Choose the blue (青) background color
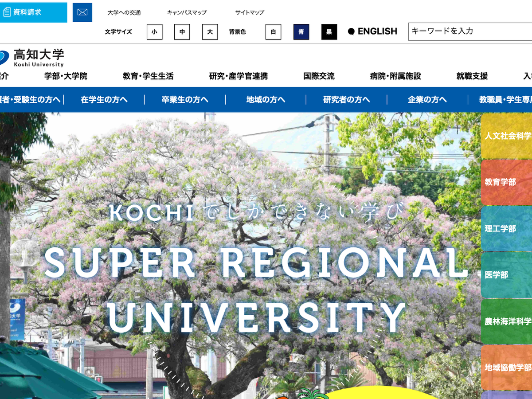 (x=301, y=32)
